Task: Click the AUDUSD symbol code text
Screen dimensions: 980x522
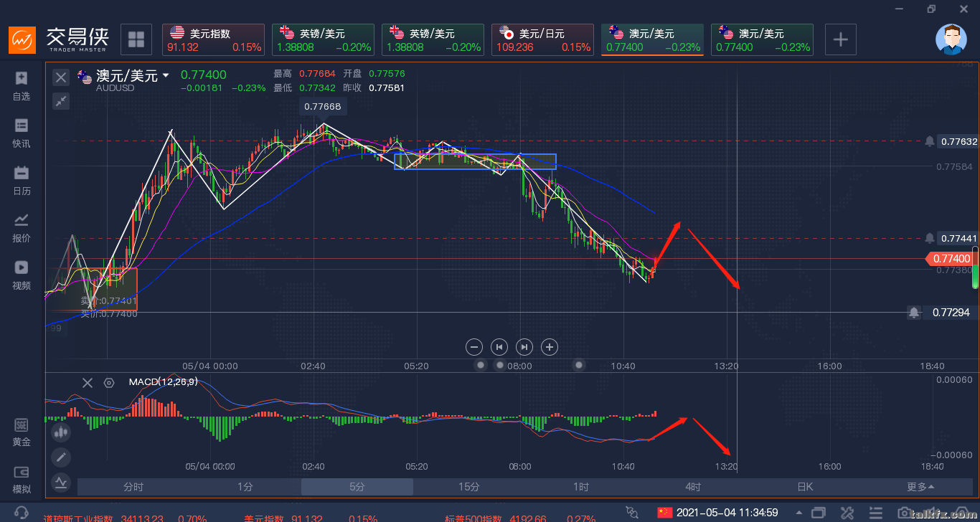Action: tap(117, 87)
